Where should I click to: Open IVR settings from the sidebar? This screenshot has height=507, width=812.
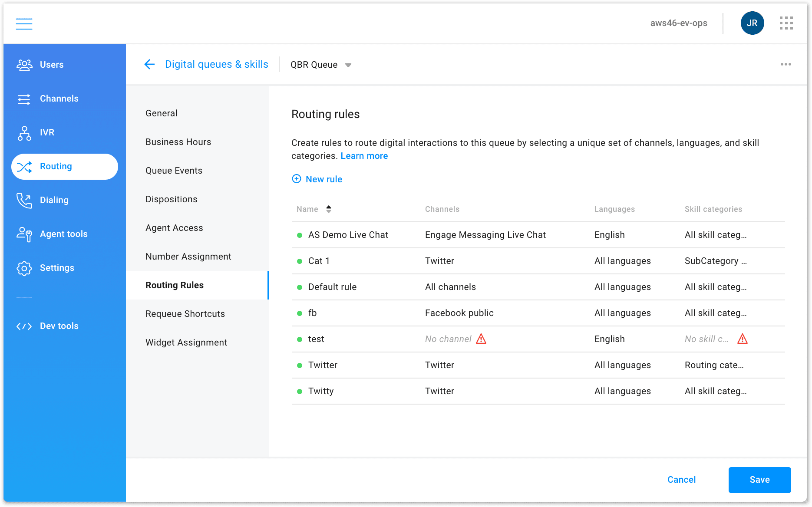pyautogui.click(x=24, y=132)
